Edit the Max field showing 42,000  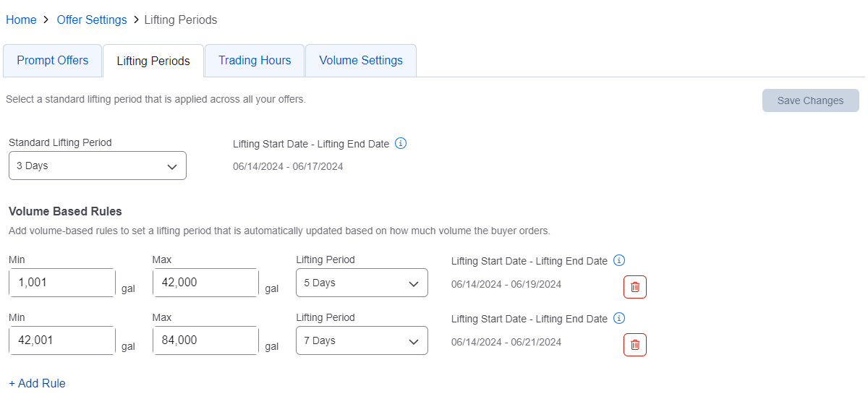point(205,283)
